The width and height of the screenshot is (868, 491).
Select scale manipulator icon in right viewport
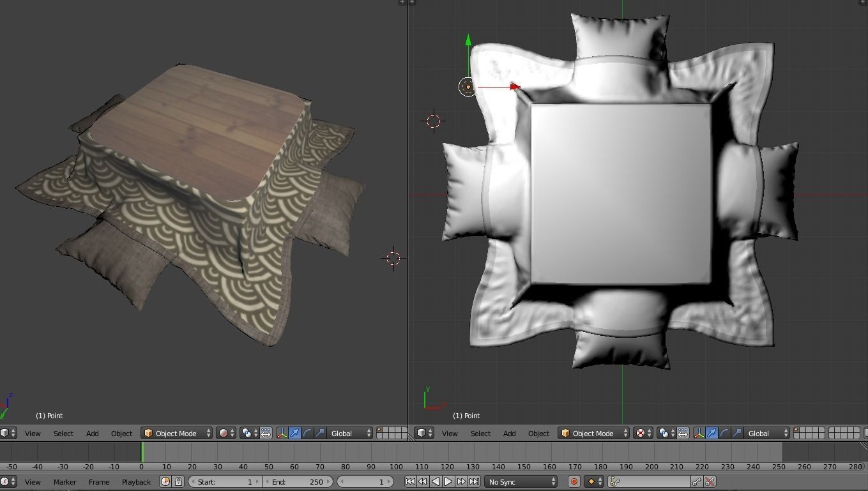tap(737, 433)
